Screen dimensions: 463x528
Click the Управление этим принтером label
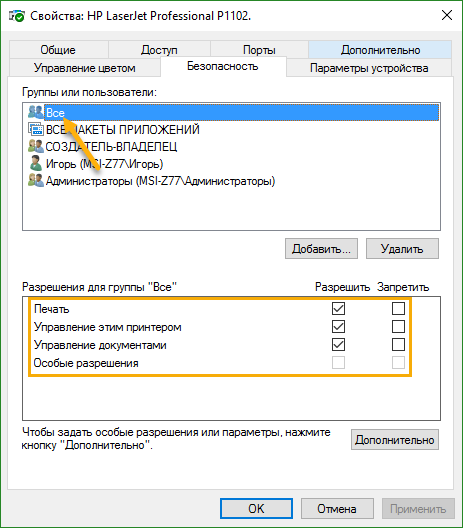[x=107, y=327]
